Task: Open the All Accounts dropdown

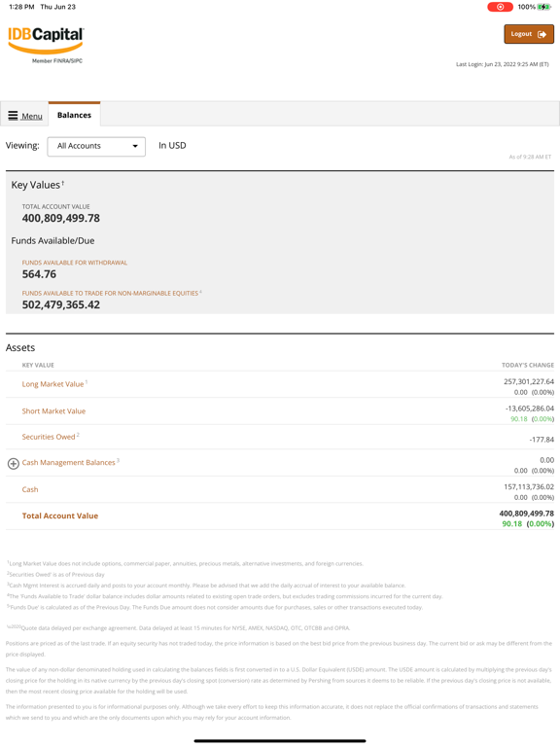Action: coord(96,146)
